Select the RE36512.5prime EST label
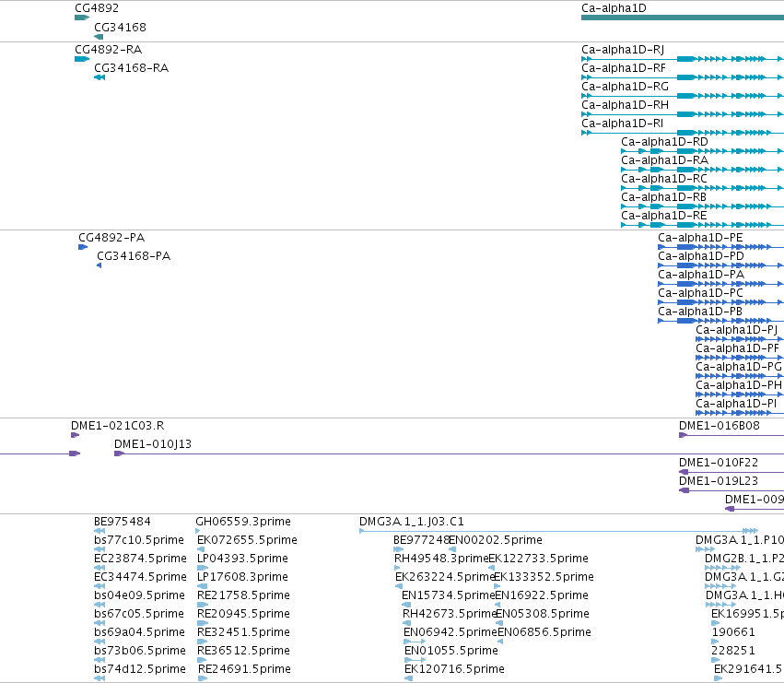 point(243,651)
